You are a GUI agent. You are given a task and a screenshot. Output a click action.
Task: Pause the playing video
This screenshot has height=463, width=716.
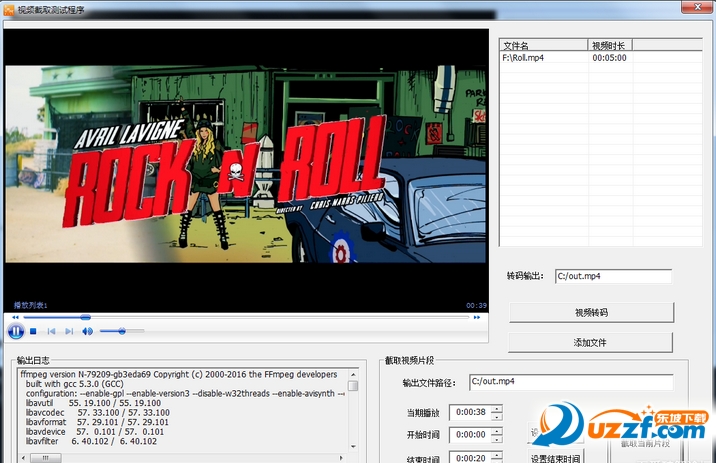coord(16,331)
